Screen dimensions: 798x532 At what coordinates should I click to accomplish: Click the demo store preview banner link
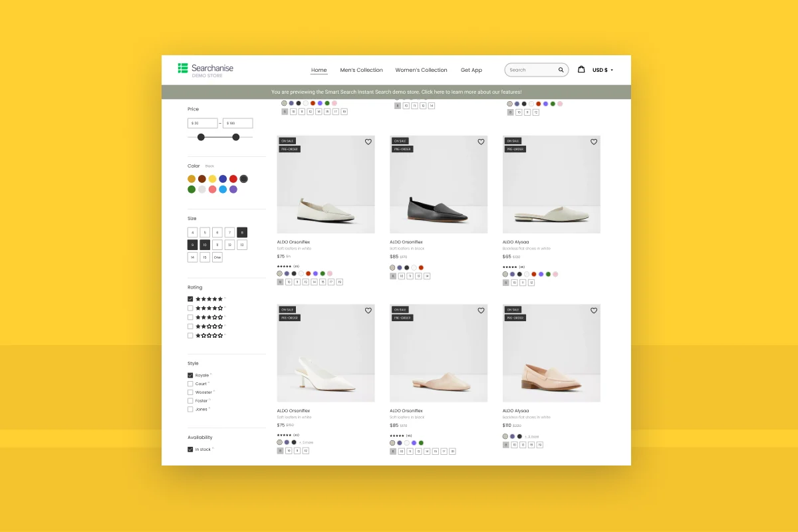click(396, 92)
